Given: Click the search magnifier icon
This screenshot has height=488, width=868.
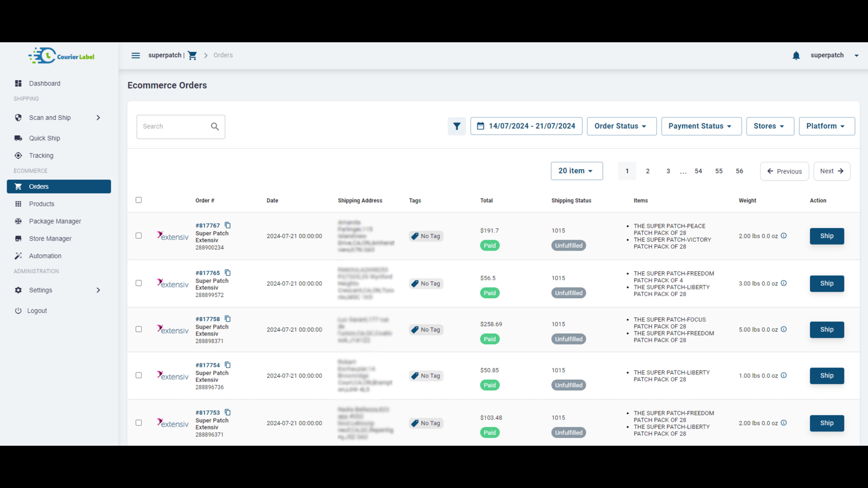Looking at the screenshot, I should coord(215,126).
